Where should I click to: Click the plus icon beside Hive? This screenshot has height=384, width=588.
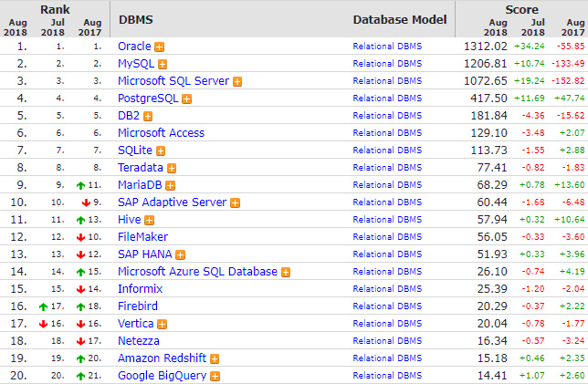click(x=149, y=221)
